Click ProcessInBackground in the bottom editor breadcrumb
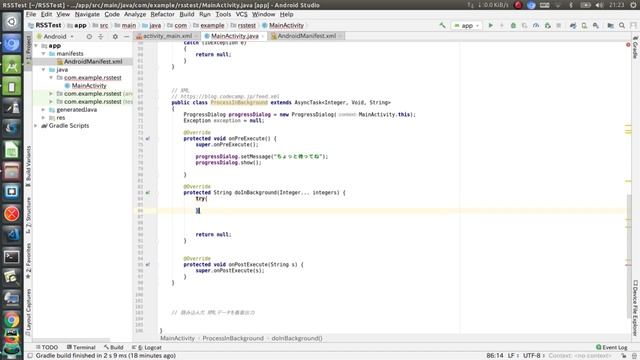The width and height of the screenshot is (640, 360). [233, 338]
